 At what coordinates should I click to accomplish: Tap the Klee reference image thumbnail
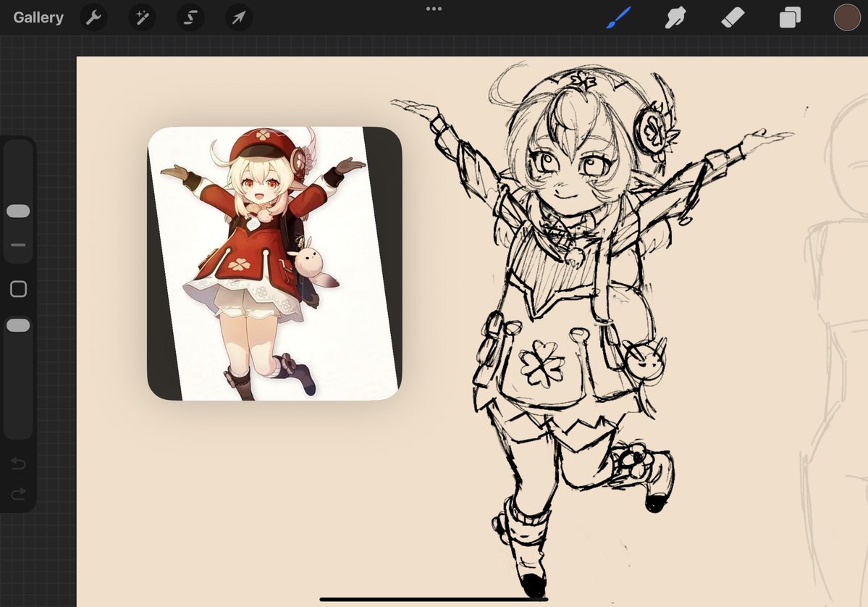[x=274, y=264]
